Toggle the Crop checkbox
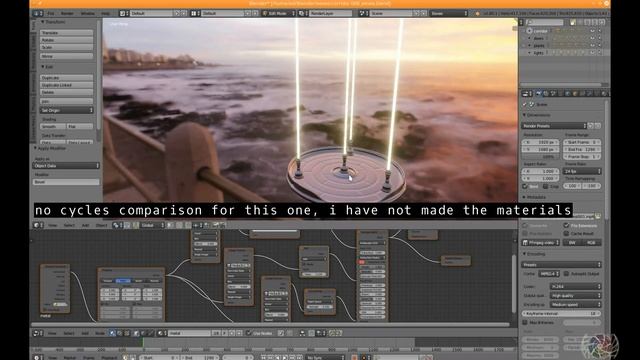The image size is (640, 360). click(545, 186)
